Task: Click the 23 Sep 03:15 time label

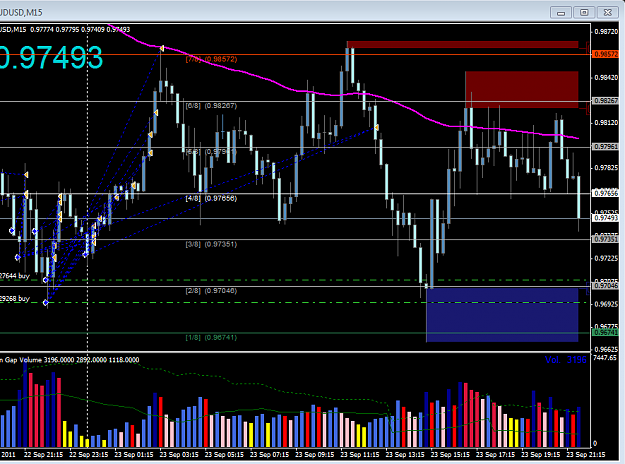Action: click(179, 454)
